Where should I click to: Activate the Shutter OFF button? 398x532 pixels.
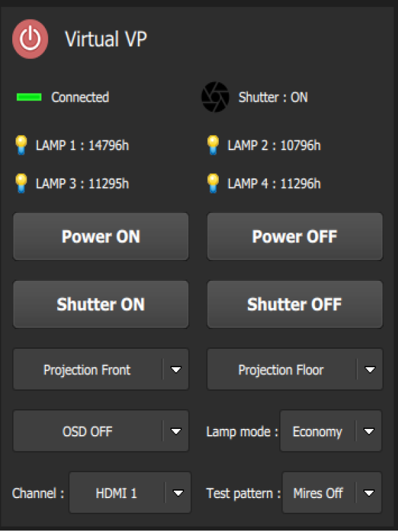[x=295, y=304]
